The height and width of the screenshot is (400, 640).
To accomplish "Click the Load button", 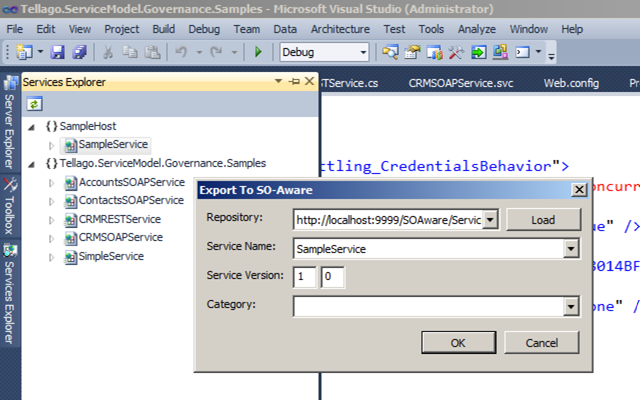I will coord(543,220).
